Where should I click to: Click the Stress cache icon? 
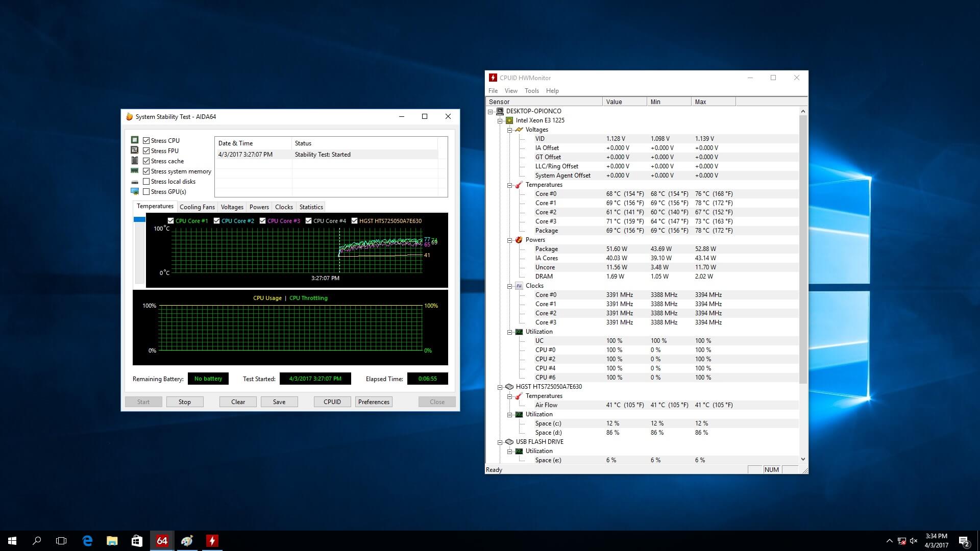tap(135, 161)
